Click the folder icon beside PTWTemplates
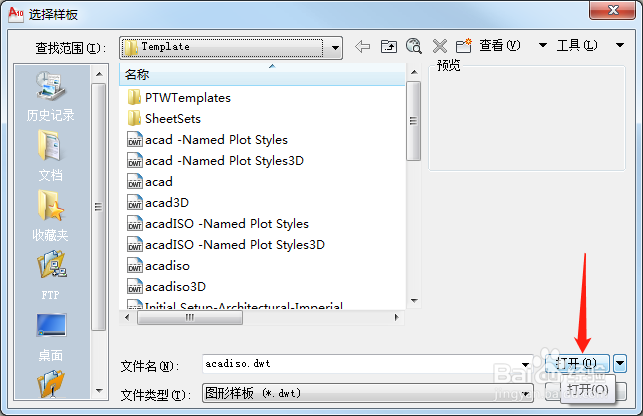 (x=134, y=97)
